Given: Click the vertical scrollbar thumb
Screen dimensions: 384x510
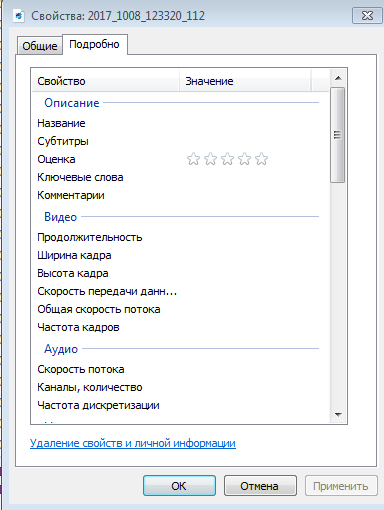Looking at the screenshot, I should [338, 135].
